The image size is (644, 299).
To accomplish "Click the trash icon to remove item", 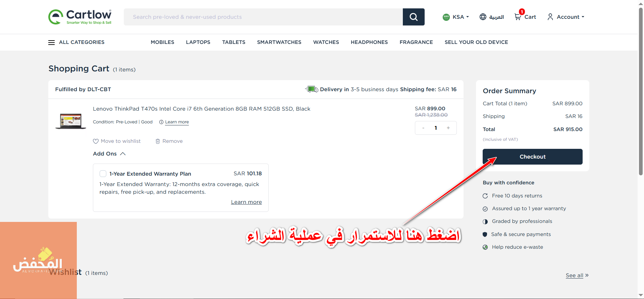I will coord(158,141).
